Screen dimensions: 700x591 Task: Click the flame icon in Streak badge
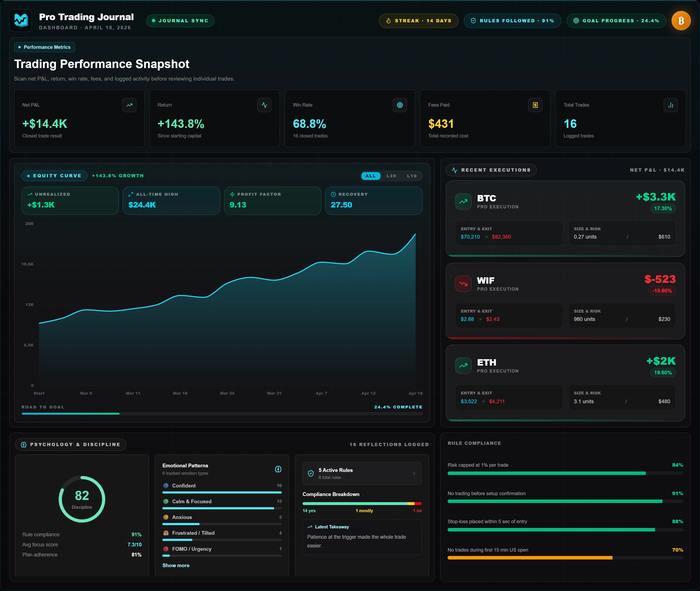(388, 21)
